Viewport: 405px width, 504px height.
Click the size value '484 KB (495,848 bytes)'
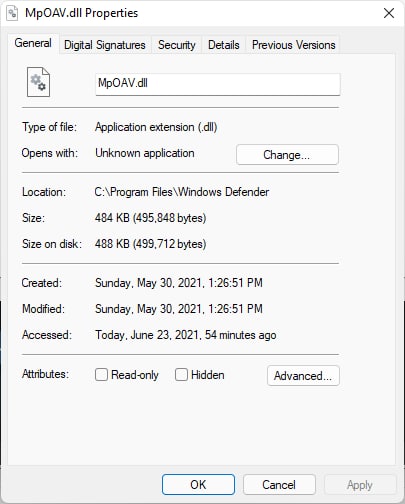(x=150, y=218)
